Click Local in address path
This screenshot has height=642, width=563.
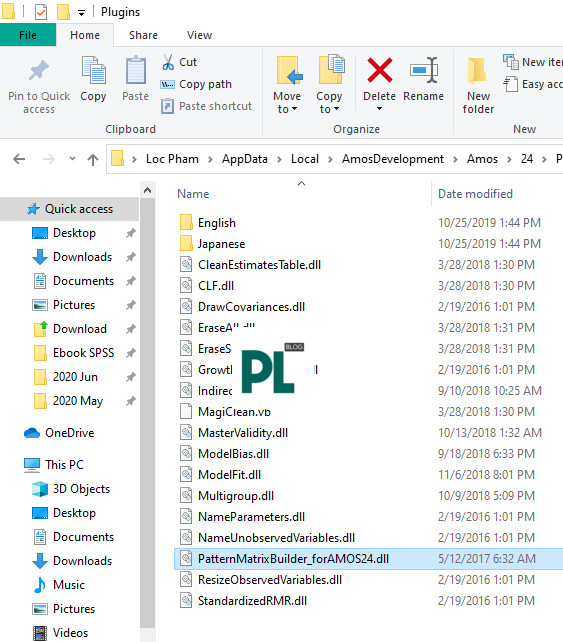[305, 159]
